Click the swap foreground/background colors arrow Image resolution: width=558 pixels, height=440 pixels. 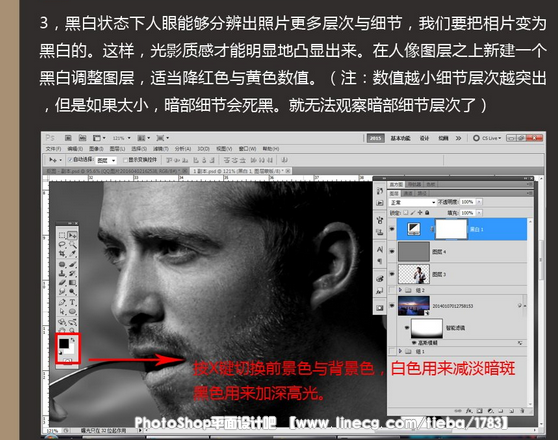click(73, 340)
